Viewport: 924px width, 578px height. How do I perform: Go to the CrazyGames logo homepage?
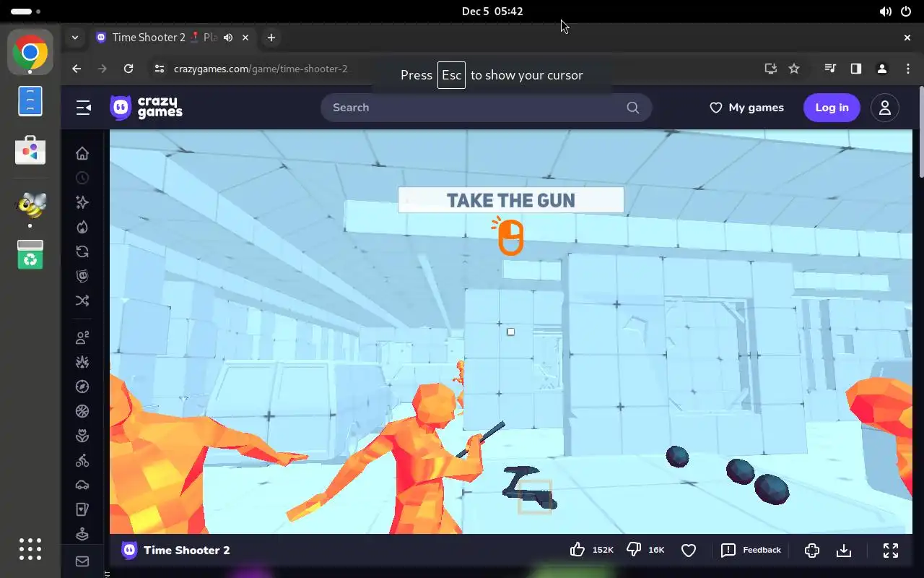pyautogui.click(x=146, y=108)
